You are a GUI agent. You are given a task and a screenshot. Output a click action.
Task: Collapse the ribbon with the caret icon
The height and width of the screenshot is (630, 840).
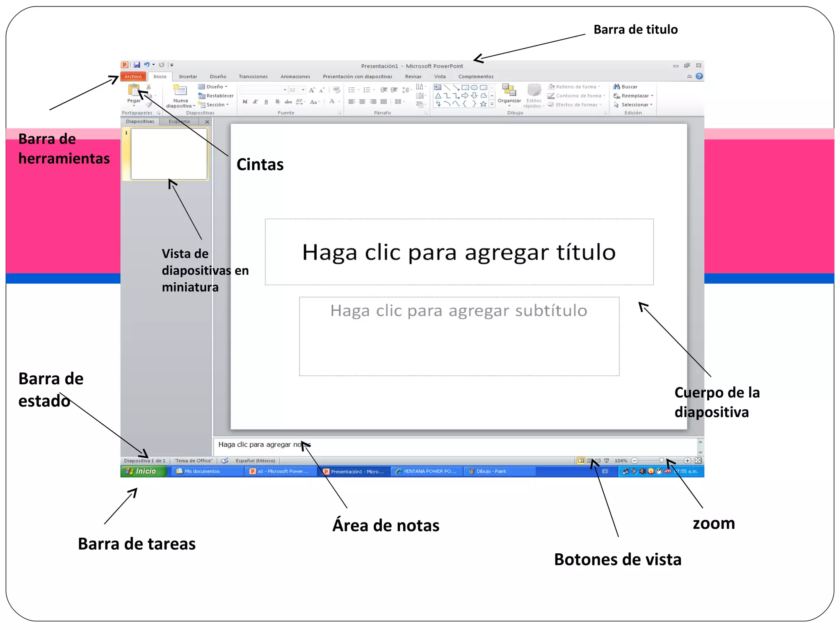click(689, 76)
